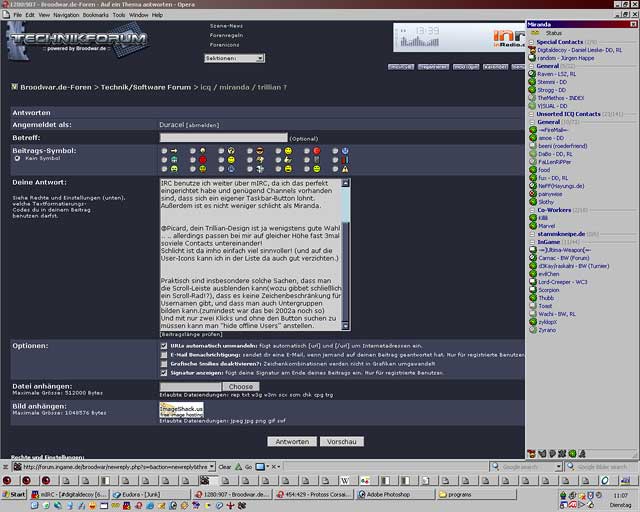The height and width of the screenshot is (512, 640).
Task: Click the Miranda Status menu icon
Action: (x=535, y=33)
